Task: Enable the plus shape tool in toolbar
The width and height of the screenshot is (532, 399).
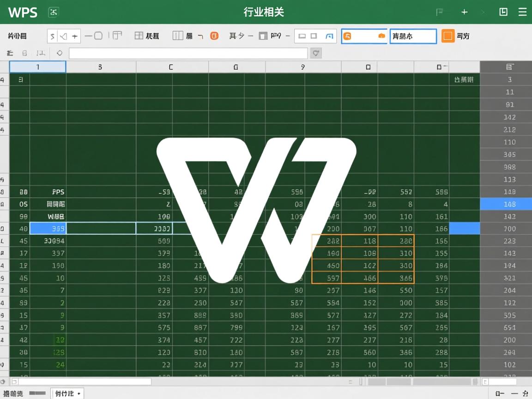Action: (x=75, y=36)
